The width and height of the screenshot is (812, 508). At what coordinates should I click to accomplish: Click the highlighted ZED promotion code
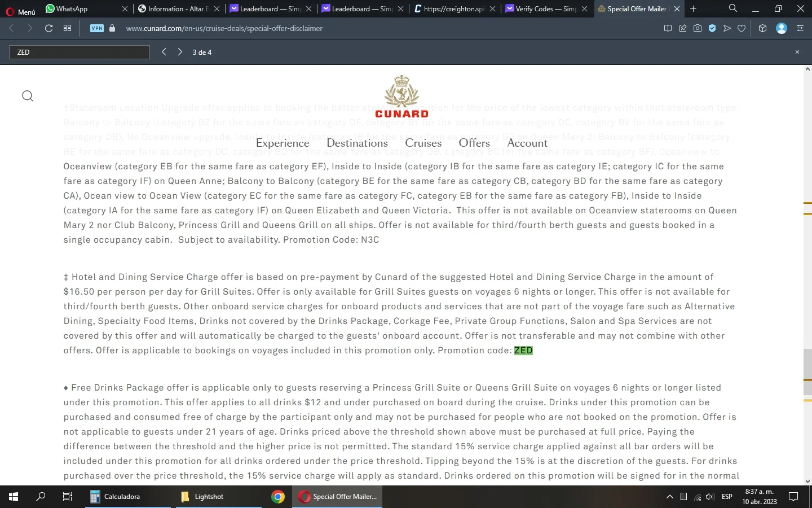pos(523,351)
